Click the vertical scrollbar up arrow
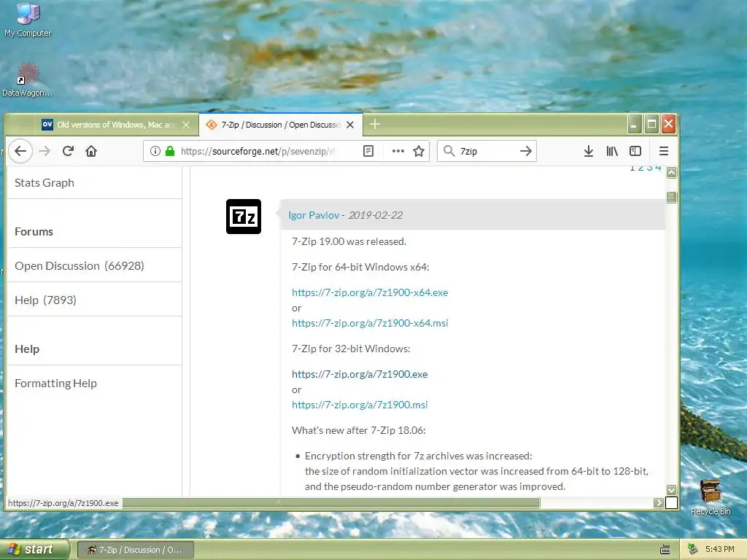Viewport: 747px width, 560px height. [x=671, y=172]
